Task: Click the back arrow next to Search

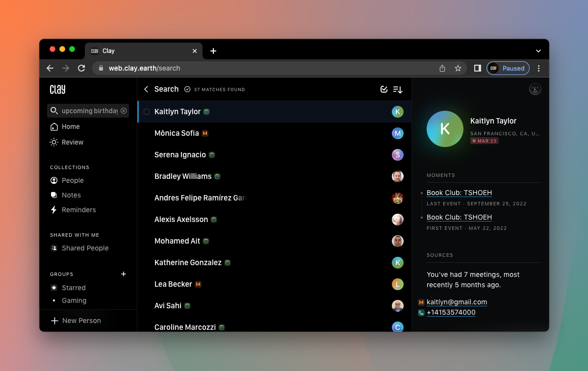Action: (x=146, y=89)
